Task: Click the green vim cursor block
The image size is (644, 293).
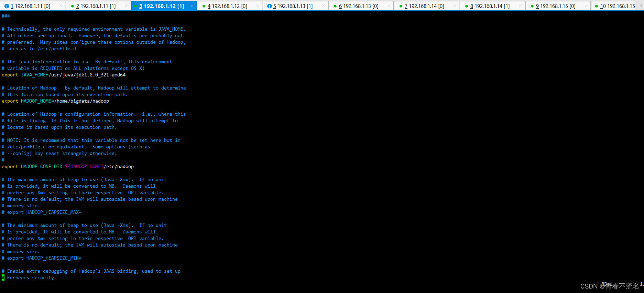Action: click(3, 278)
